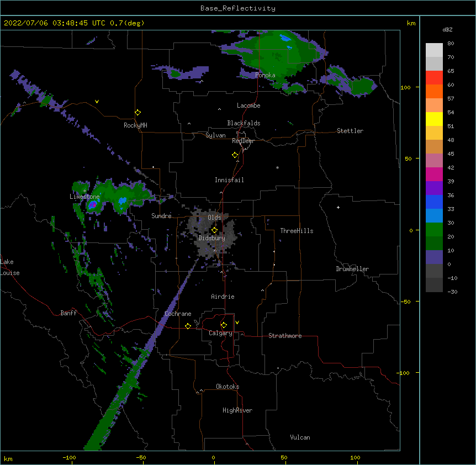Click the yellow diamond marker below the Cochrane label
Image resolution: width=476 pixels, height=465 pixels.
188,326
